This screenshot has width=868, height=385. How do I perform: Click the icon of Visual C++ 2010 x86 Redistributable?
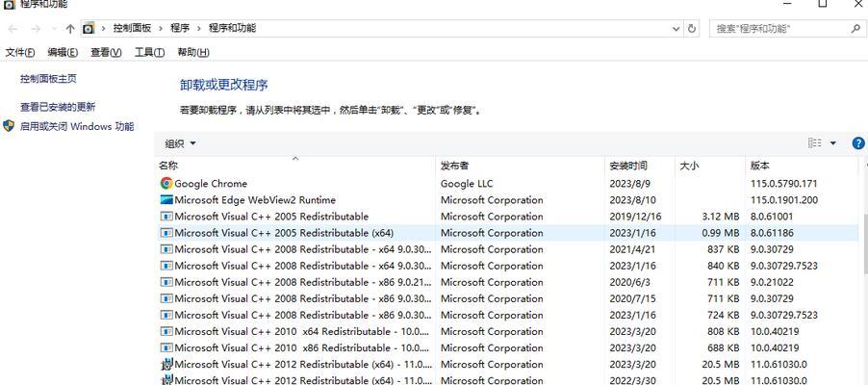[166, 347]
